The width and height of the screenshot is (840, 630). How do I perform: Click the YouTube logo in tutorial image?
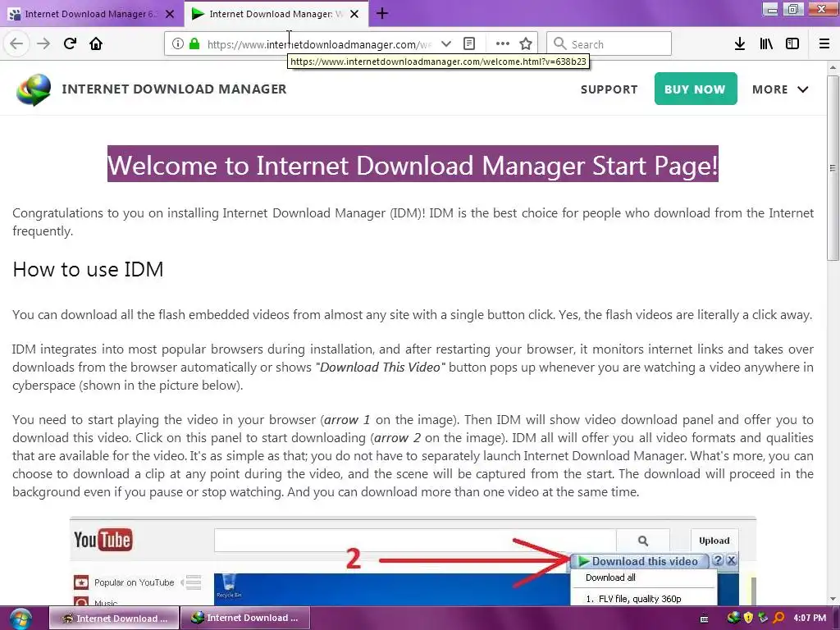pos(103,540)
